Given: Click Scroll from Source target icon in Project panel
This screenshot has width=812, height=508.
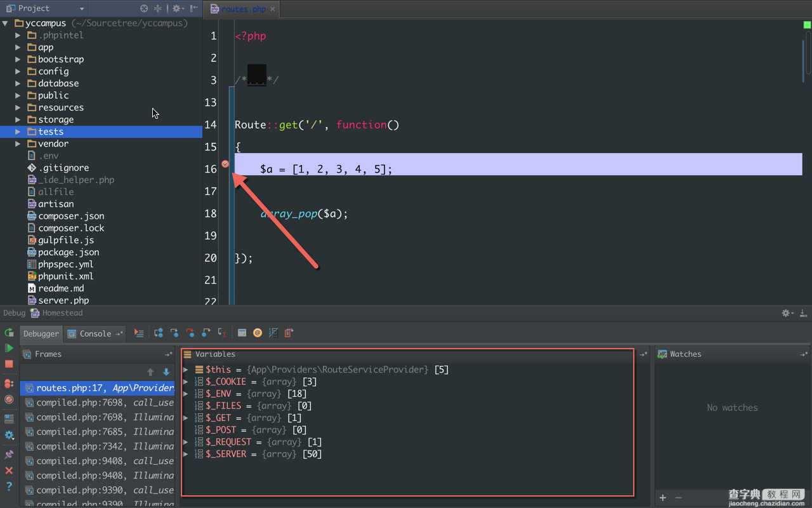Looking at the screenshot, I should click(144, 8).
